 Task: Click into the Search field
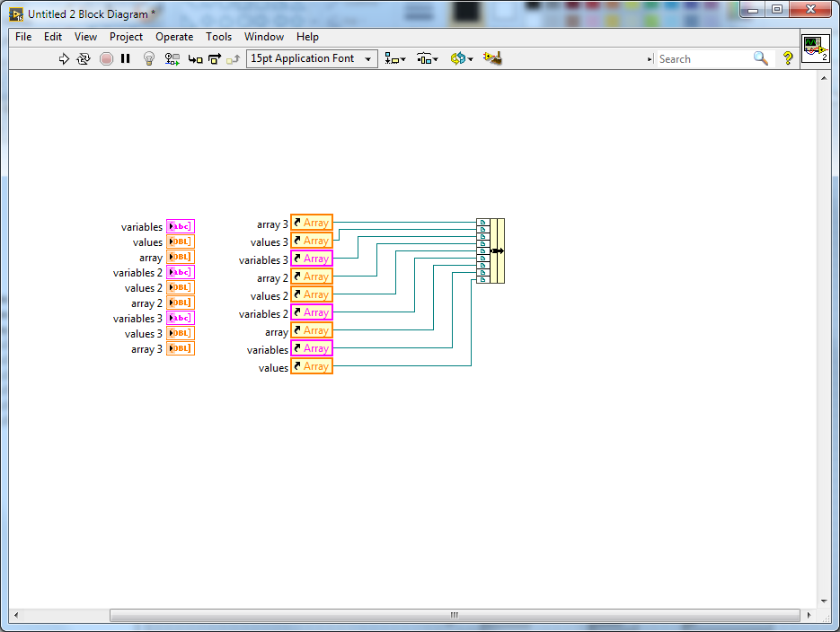tap(703, 59)
